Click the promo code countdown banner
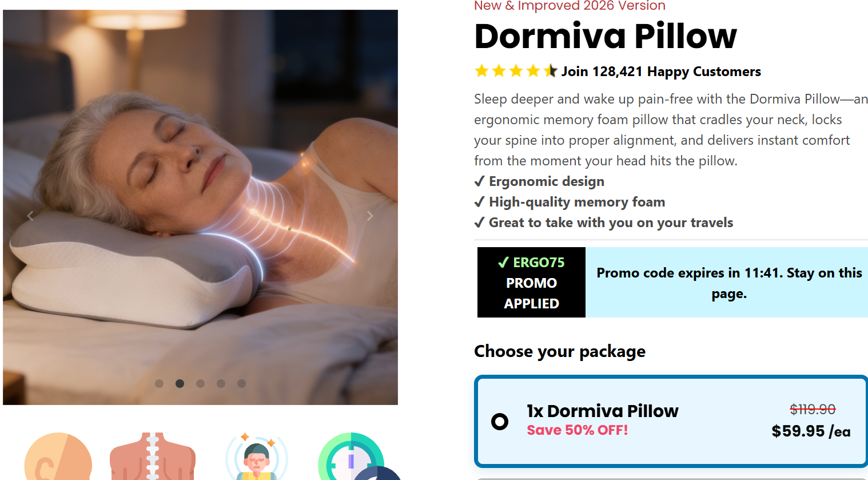The image size is (868, 480). [727, 283]
